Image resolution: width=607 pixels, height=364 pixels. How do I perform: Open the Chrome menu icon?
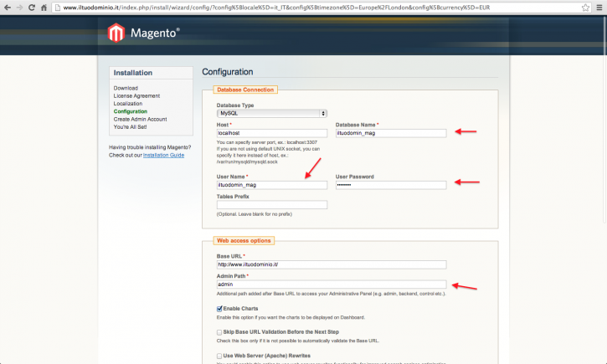[x=599, y=8]
